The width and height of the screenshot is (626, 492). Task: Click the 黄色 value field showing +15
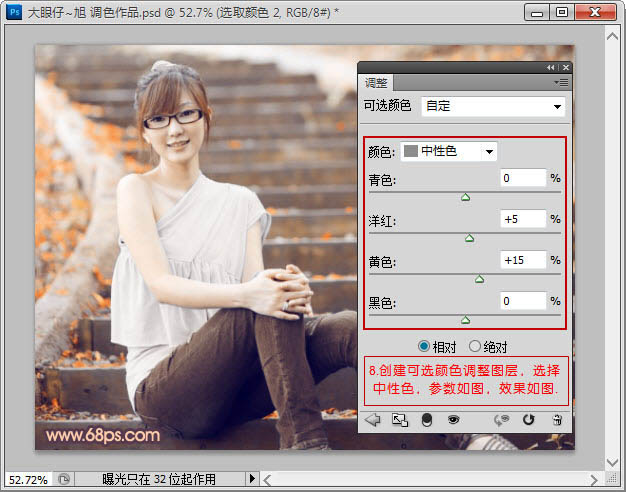523,260
